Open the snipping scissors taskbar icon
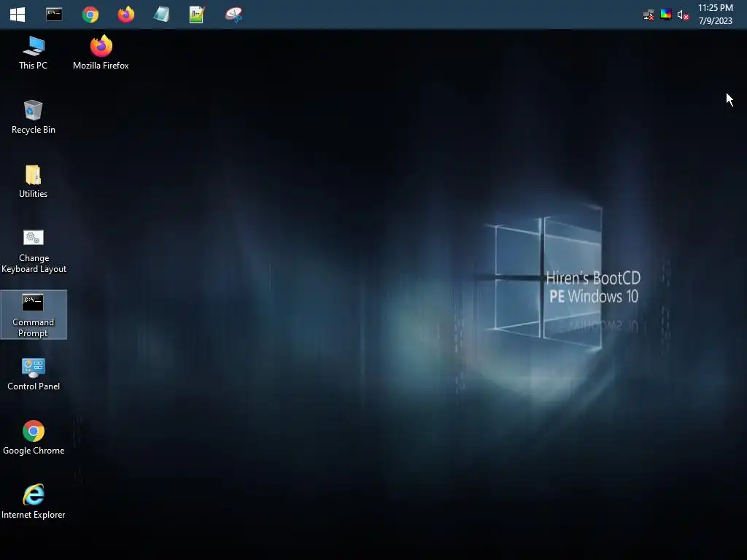The image size is (747, 560). 233,15
